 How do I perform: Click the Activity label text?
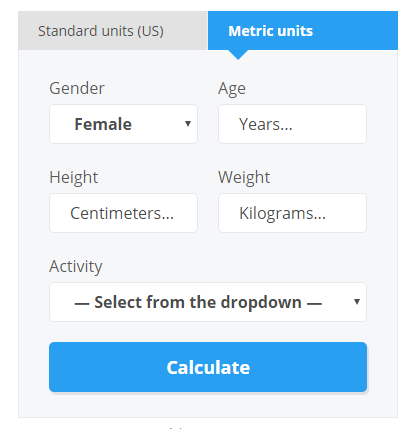(76, 267)
